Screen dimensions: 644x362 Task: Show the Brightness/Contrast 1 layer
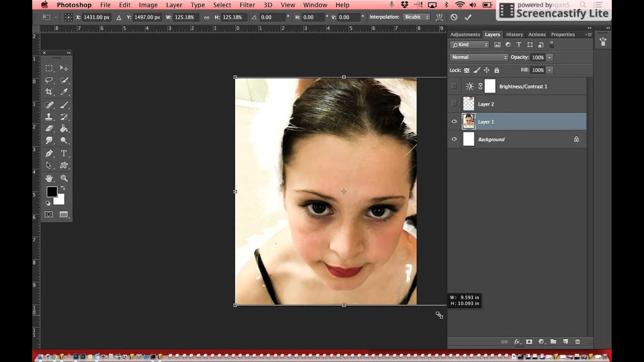pyautogui.click(x=454, y=86)
